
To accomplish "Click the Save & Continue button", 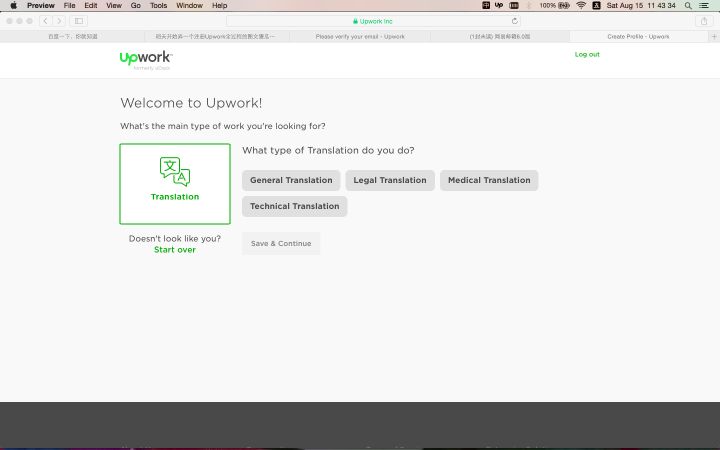I will click(281, 243).
